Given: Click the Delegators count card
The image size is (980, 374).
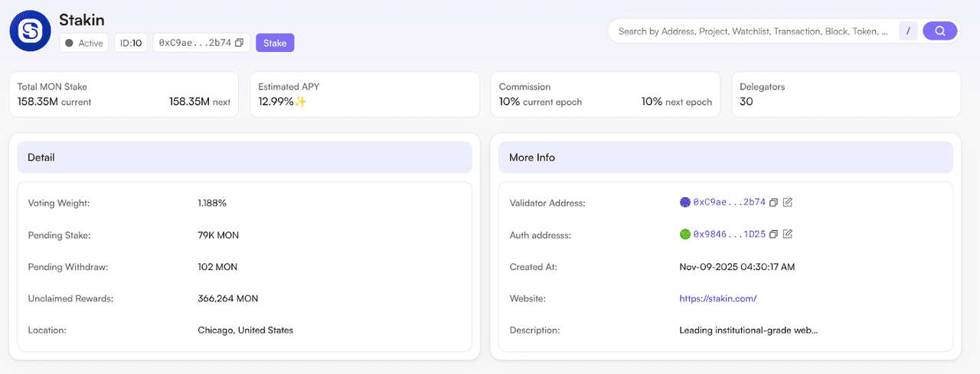Looking at the screenshot, I should tap(845, 94).
